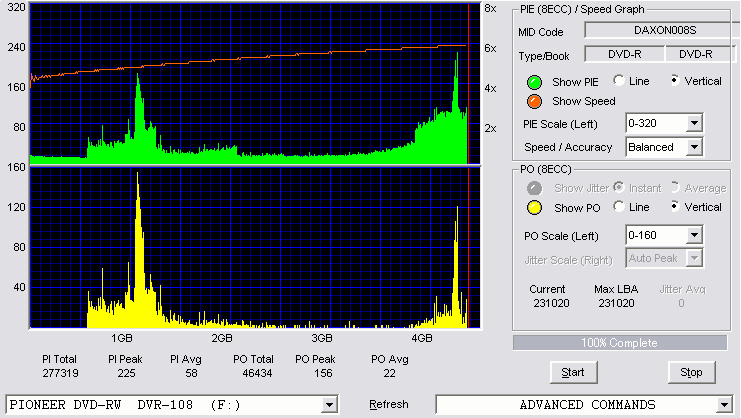Select Average jitter option

[x=675, y=188]
